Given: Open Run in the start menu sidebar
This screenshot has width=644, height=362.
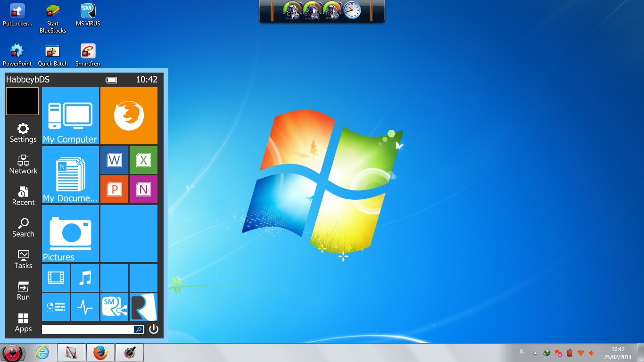Looking at the screenshot, I should [x=23, y=291].
